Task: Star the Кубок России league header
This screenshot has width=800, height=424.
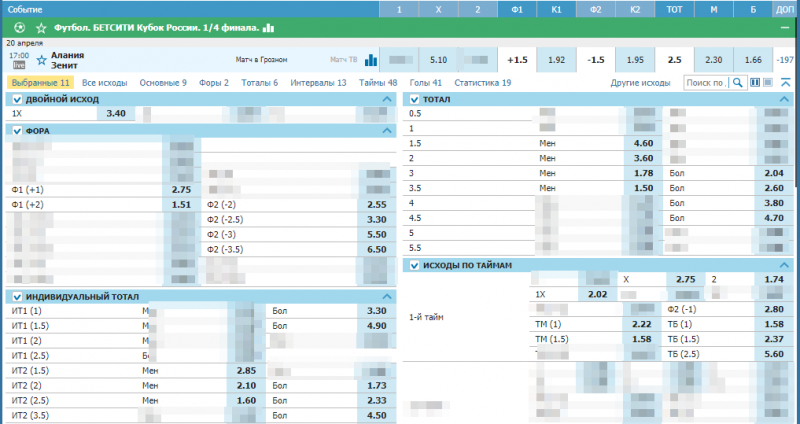Action: tap(40, 27)
